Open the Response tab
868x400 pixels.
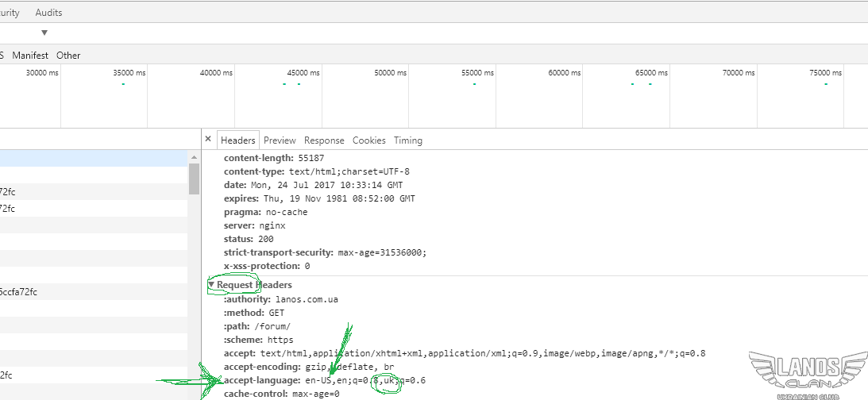tap(324, 140)
